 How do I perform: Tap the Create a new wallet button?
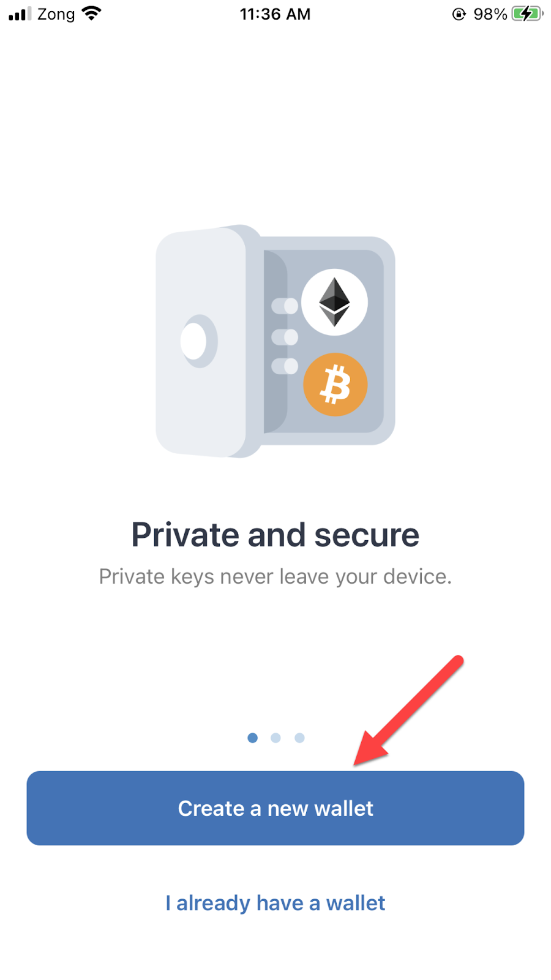(275, 808)
